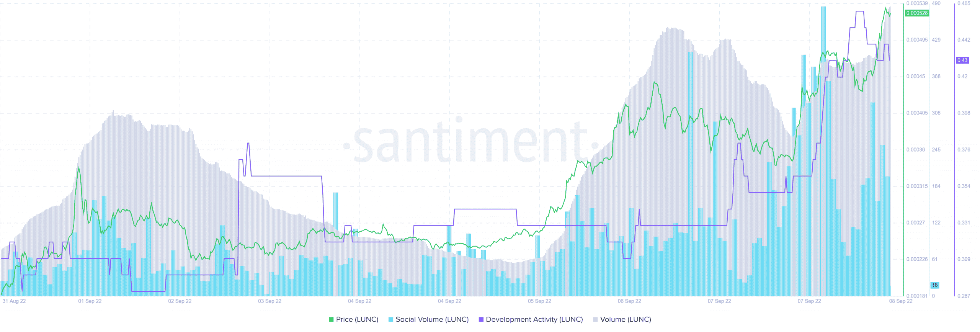Click the 0.354 development activity axis value

click(964, 186)
